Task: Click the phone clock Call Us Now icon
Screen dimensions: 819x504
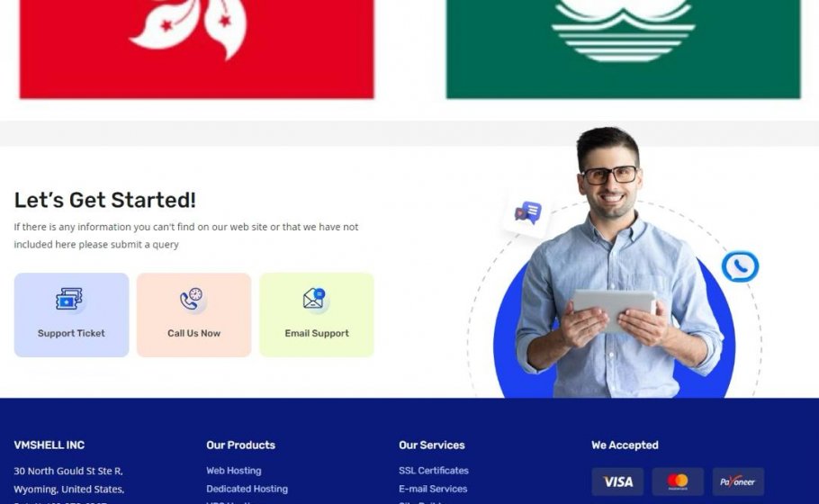Action: click(193, 300)
